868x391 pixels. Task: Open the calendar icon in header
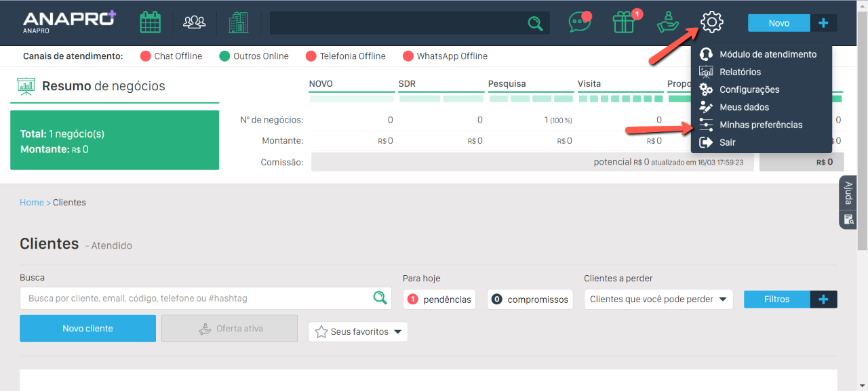pyautogui.click(x=150, y=22)
